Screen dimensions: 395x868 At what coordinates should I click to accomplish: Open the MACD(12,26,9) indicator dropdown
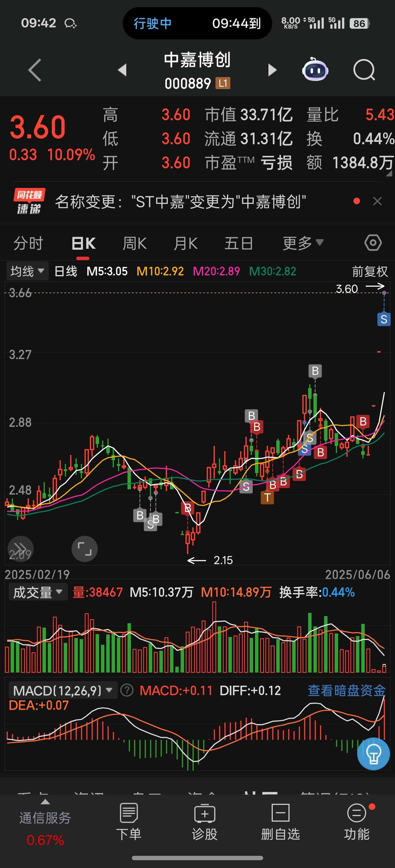(63, 691)
